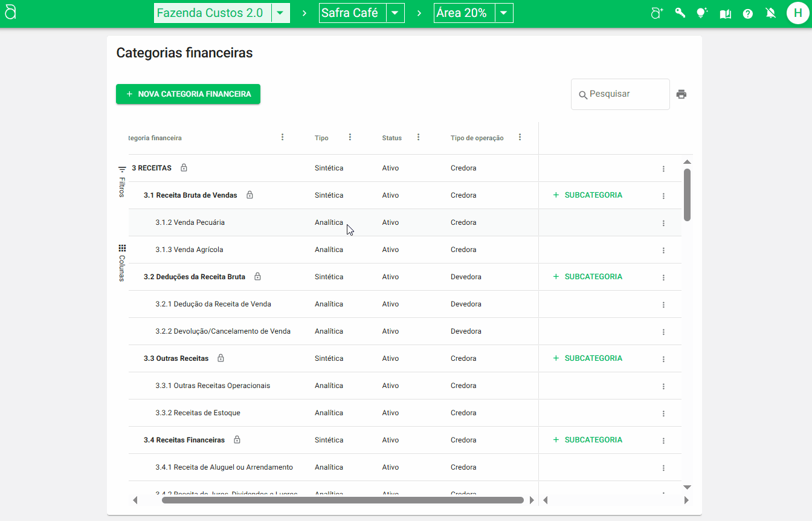This screenshot has width=812, height=521.
Task: Click the Aegro logo home icon
Action: tap(10, 13)
